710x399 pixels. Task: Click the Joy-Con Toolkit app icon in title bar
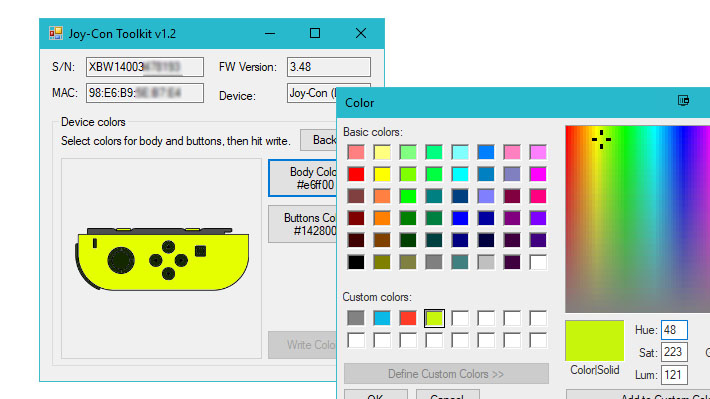tap(56, 34)
